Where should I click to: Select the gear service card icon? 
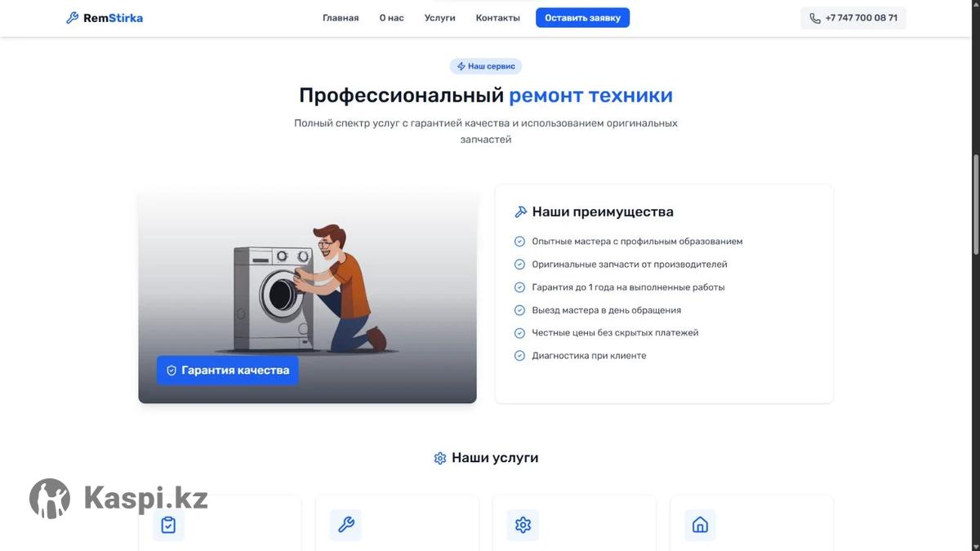[x=523, y=525]
